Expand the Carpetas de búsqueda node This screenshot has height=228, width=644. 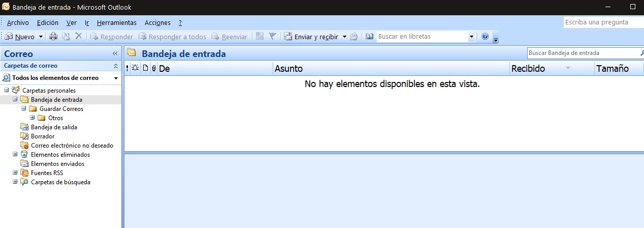click(x=15, y=182)
